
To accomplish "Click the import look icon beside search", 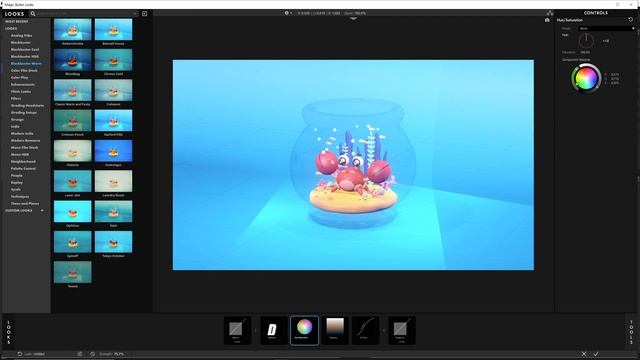I will click(x=144, y=13).
